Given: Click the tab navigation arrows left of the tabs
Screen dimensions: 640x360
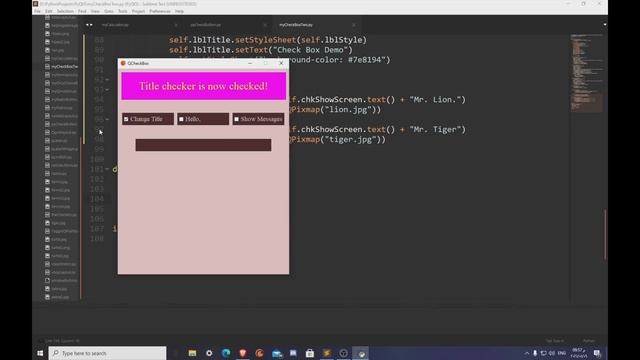Looking at the screenshot, I should coord(89,25).
